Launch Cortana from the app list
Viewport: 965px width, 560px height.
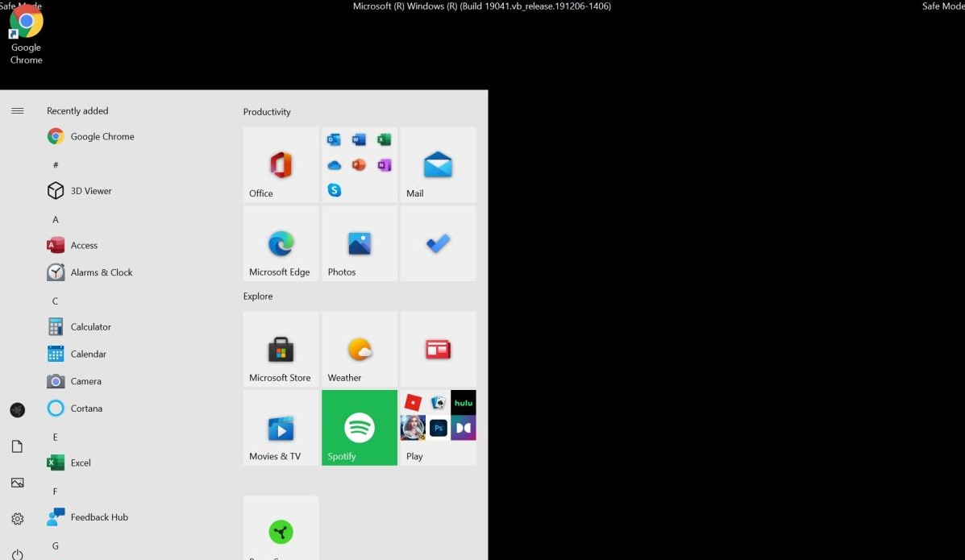86,409
